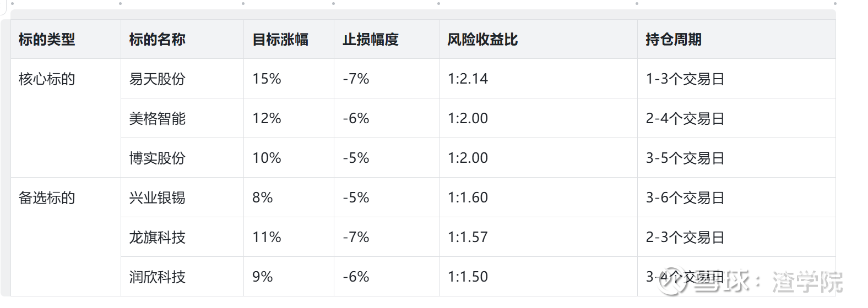Click the 标的类型 column header

coord(47,40)
